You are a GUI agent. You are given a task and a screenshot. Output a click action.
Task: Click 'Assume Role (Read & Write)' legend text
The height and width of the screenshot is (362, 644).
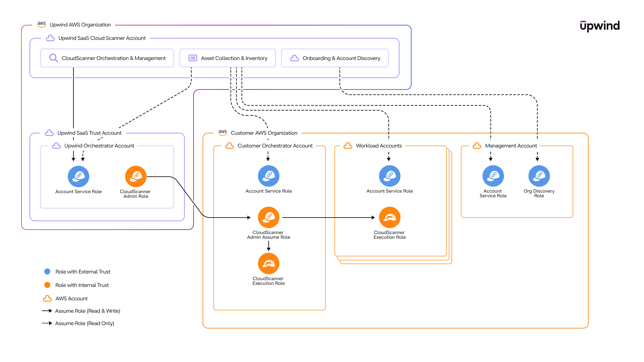87,311
